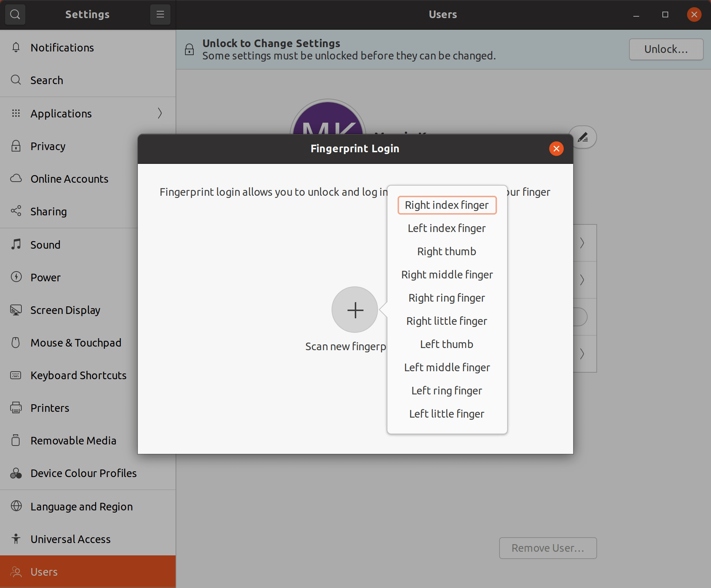Viewport: 711px width, 588px height.
Task: Click Unlock button to change settings
Action: 666,49
